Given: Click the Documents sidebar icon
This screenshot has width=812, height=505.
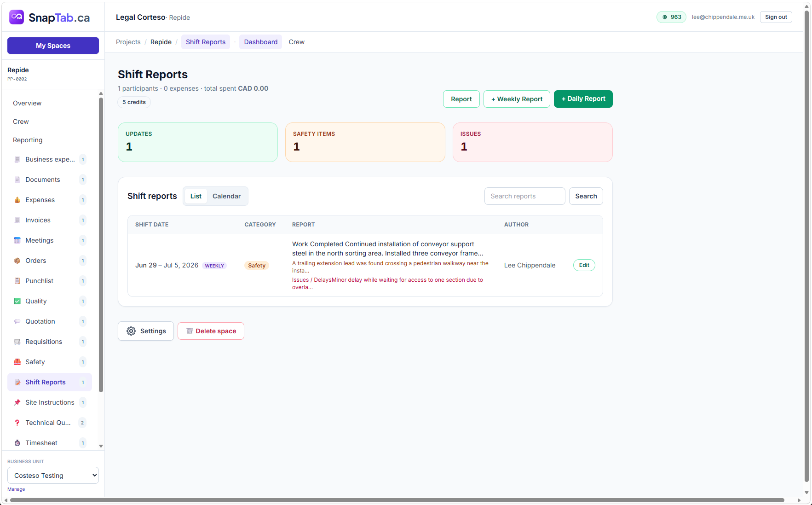Looking at the screenshot, I should (17, 180).
